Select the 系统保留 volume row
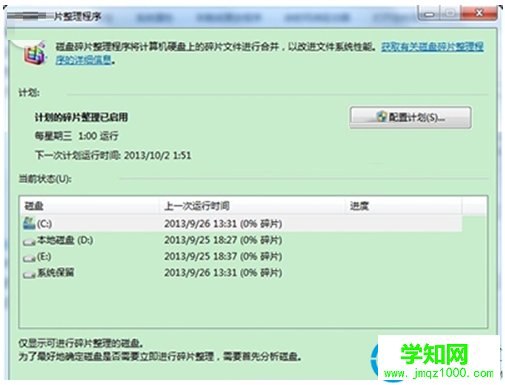This screenshot has height=385, width=505. (x=242, y=273)
